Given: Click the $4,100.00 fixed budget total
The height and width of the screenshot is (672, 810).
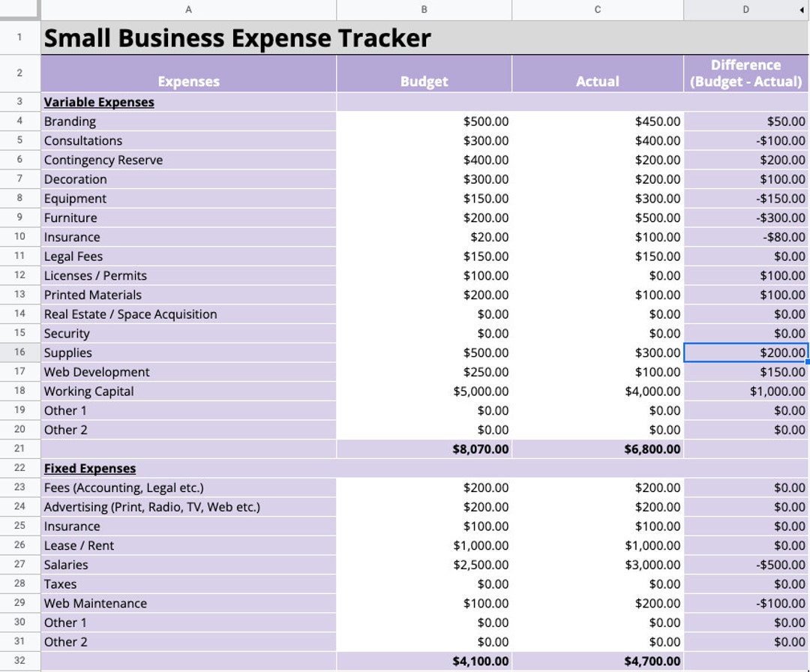Looking at the screenshot, I should click(424, 661).
